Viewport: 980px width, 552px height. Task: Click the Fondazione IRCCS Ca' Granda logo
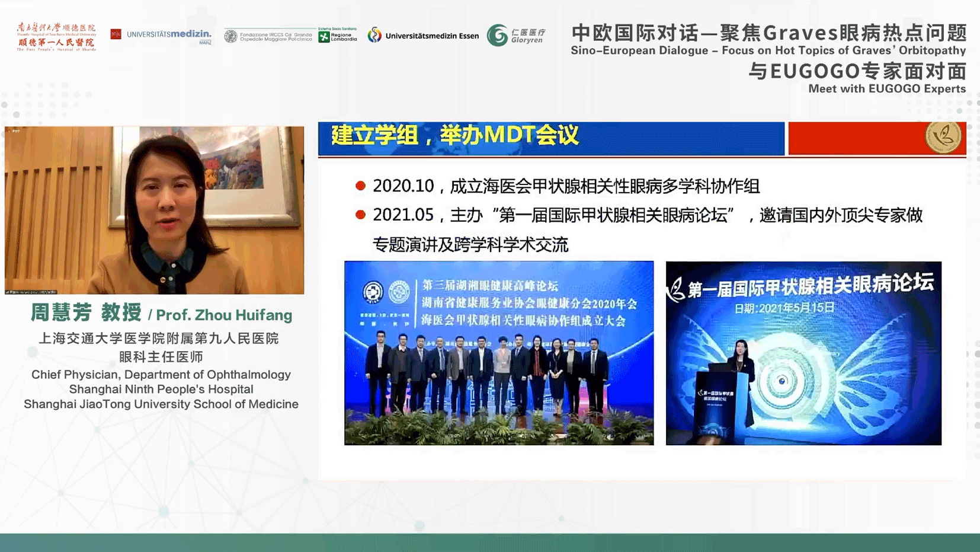(268, 36)
